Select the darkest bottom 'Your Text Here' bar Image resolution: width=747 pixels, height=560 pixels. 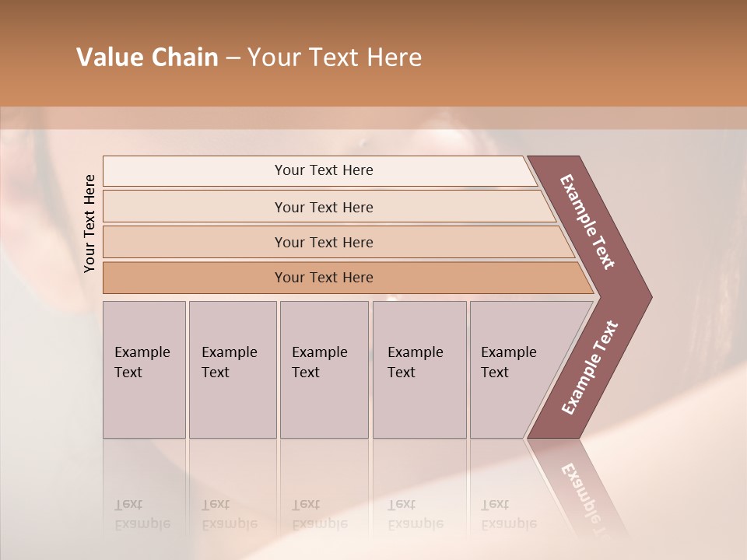pyautogui.click(x=349, y=278)
